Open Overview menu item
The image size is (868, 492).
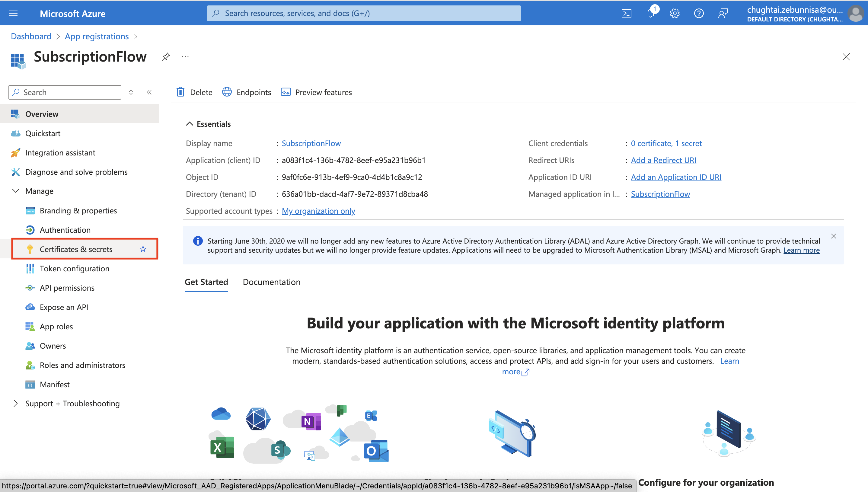pyautogui.click(x=79, y=114)
